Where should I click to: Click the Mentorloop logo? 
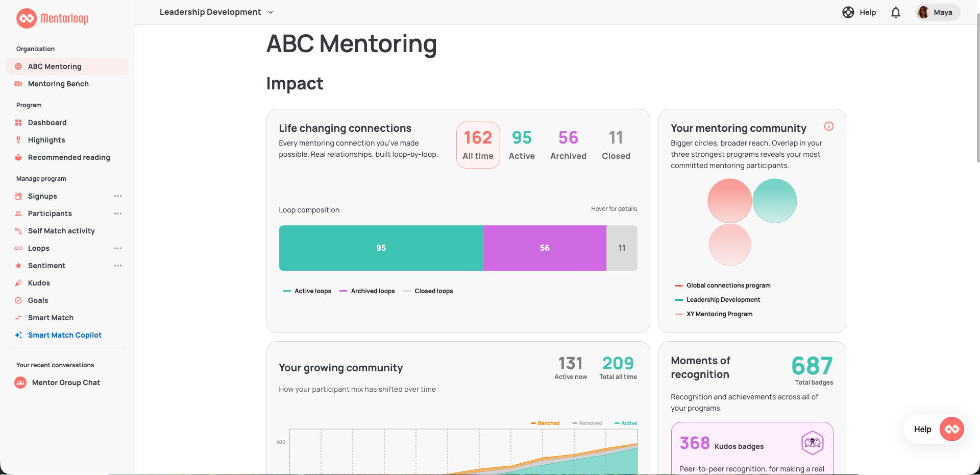coord(53,18)
